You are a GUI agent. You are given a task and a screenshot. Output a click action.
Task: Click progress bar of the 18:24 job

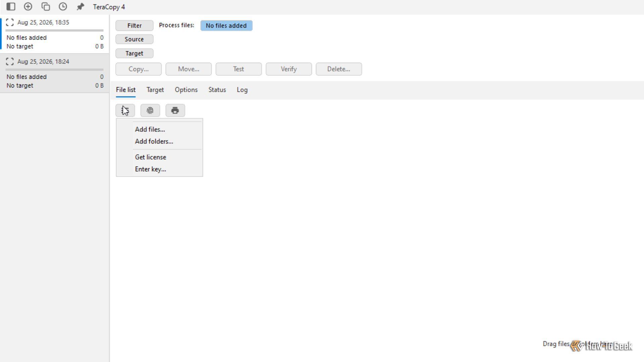click(x=55, y=70)
